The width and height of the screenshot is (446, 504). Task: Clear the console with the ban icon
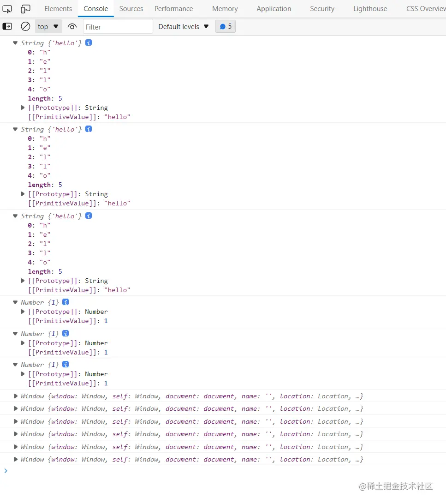click(x=25, y=26)
